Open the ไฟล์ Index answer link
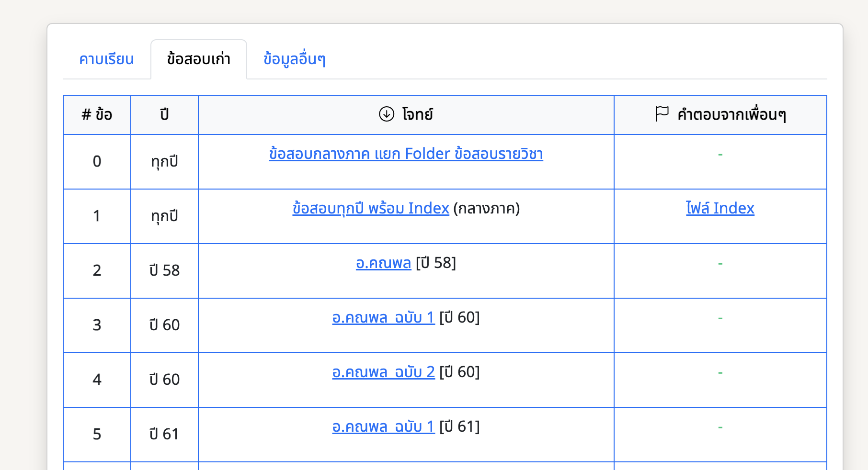This screenshot has height=470, width=868. 720,208
